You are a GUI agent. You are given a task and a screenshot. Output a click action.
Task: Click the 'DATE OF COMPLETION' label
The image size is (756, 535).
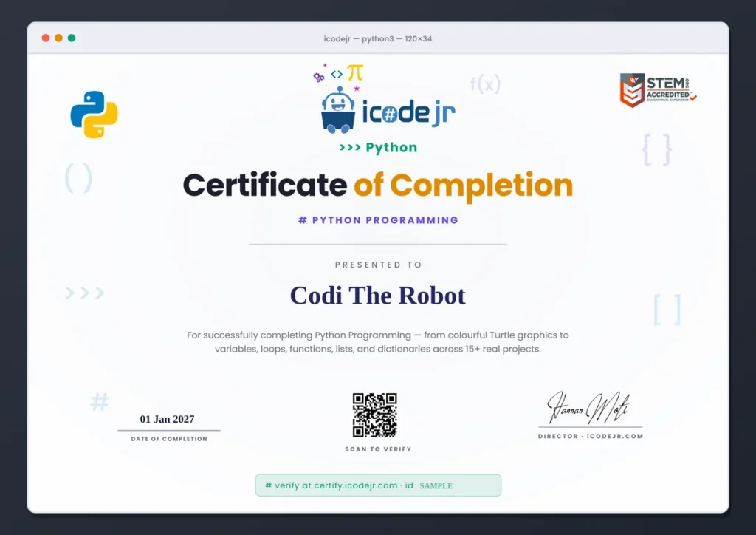pyautogui.click(x=169, y=439)
